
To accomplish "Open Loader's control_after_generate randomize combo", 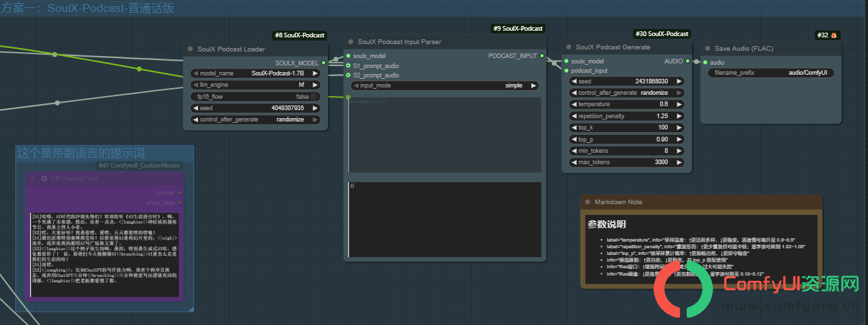I will click(255, 119).
